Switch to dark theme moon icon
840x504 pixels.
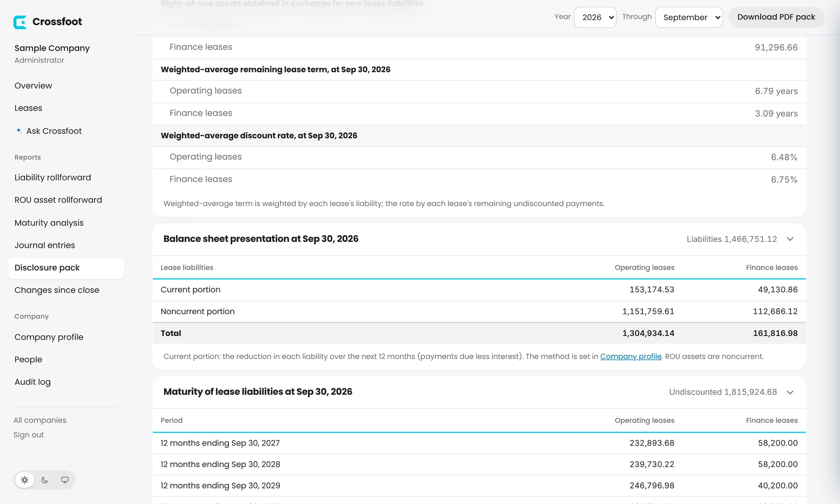tap(45, 480)
